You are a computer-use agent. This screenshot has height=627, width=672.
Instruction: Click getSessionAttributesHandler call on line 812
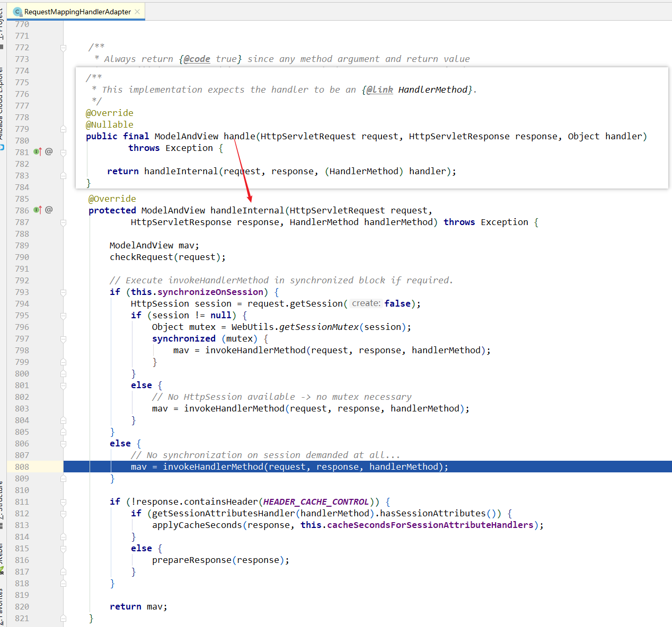pyautogui.click(x=224, y=514)
